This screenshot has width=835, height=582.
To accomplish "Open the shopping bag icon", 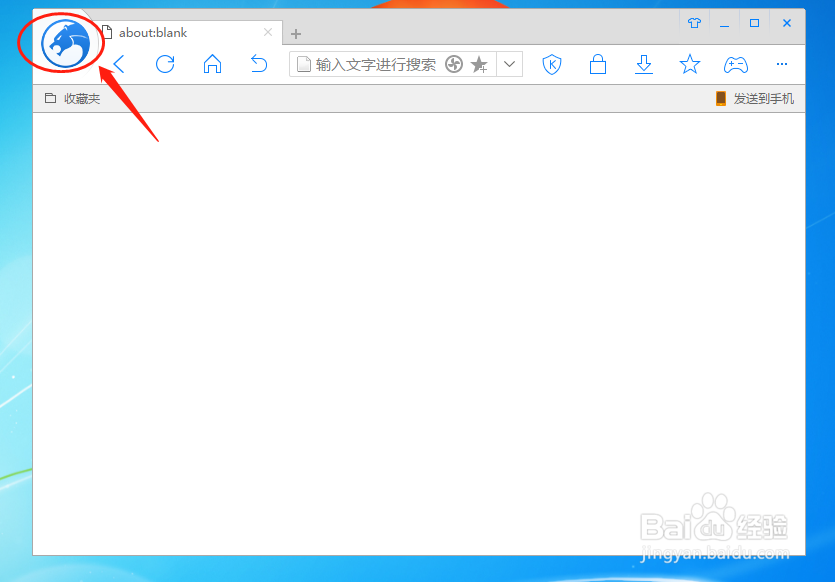I will pyautogui.click(x=597, y=64).
